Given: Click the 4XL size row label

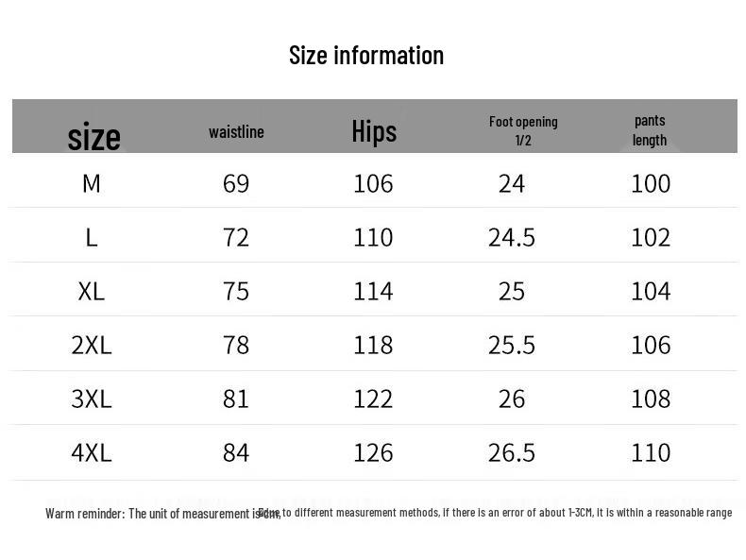Looking at the screenshot, I should pos(91,452).
